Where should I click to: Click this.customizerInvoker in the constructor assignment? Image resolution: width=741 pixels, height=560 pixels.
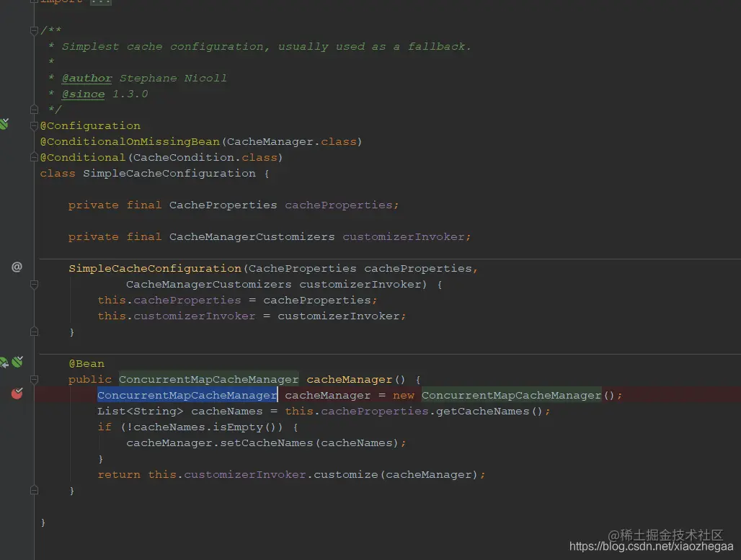(177, 316)
